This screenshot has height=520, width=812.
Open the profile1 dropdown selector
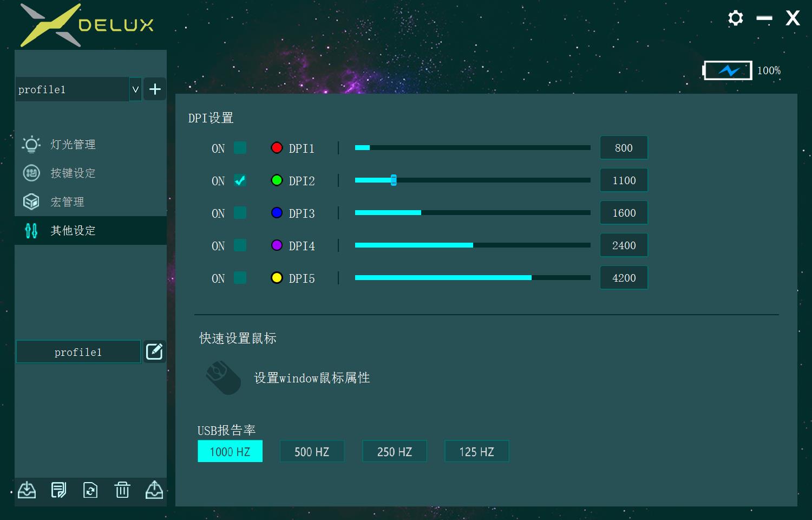[135, 89]
